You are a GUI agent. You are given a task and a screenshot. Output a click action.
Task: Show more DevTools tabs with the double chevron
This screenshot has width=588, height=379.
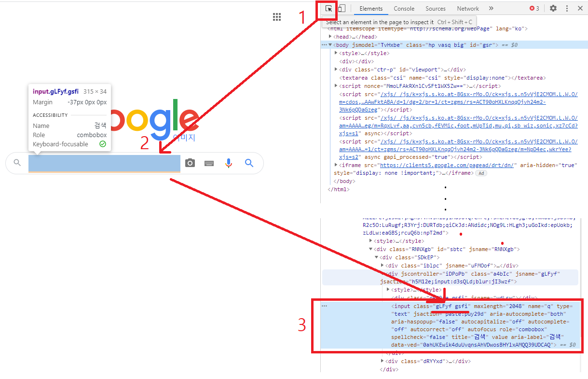(x=491, y=9)
